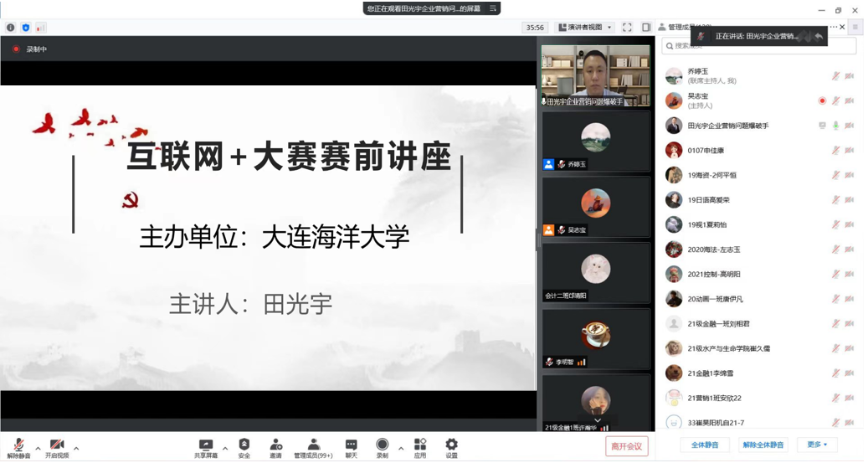Toggle the 录制 record button
This screenshot has width=868, height=463.
tap(382, 446)
